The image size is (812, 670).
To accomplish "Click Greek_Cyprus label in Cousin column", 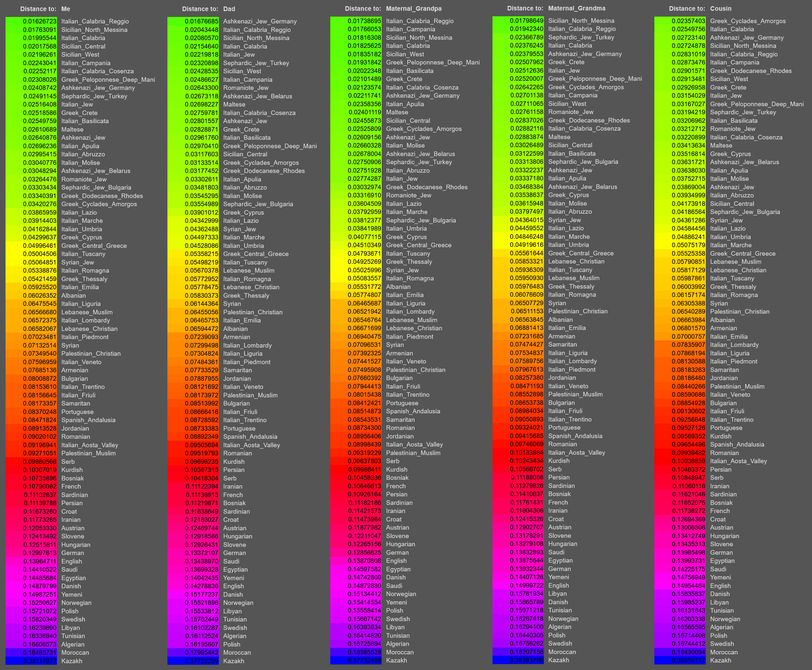I will point(730,154).
